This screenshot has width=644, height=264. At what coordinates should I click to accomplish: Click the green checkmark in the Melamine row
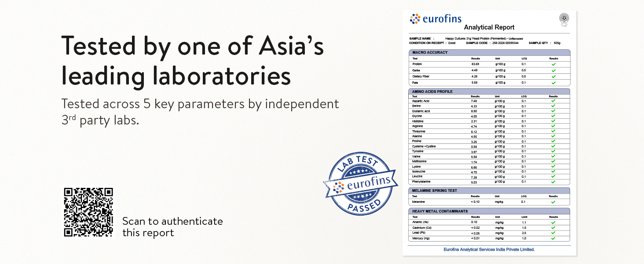(x=553, y=202)
